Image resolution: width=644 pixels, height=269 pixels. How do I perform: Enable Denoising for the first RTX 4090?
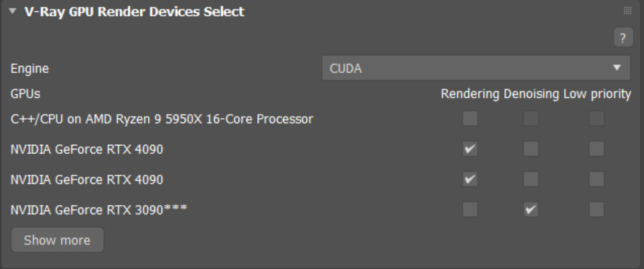pos(531,149)
